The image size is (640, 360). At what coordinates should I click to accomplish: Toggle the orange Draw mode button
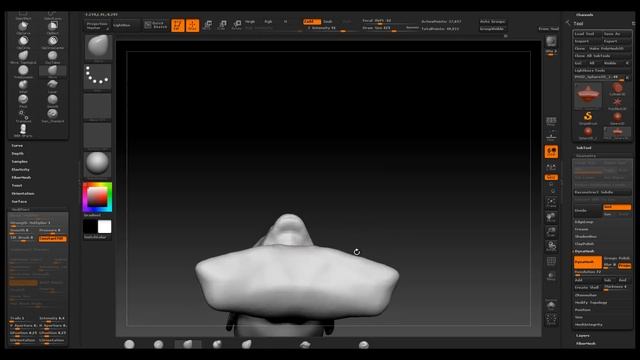pyautogui.click(x=192, y=25)
